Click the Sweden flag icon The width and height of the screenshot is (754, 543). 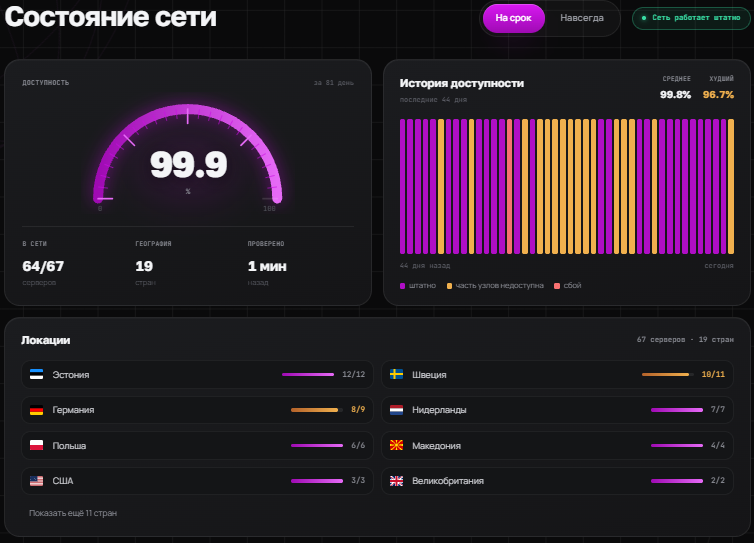click(x=396, y=374)
